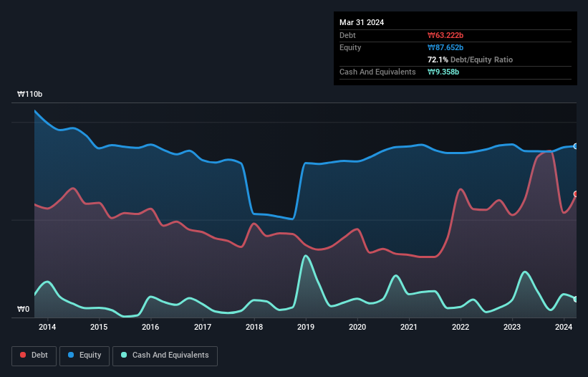Toggle the Equity series legend button

85,355
